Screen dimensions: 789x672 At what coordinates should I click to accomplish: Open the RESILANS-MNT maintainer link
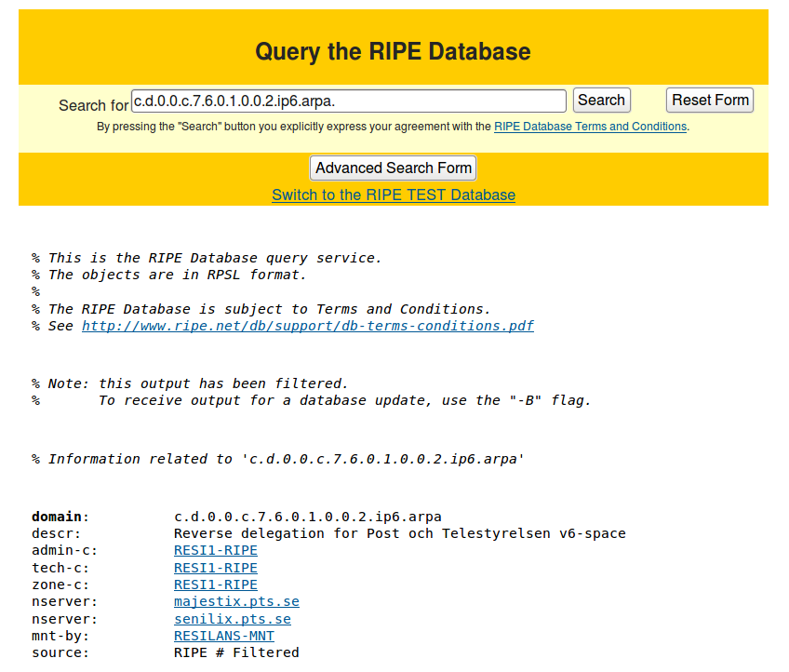coord(224,637)
